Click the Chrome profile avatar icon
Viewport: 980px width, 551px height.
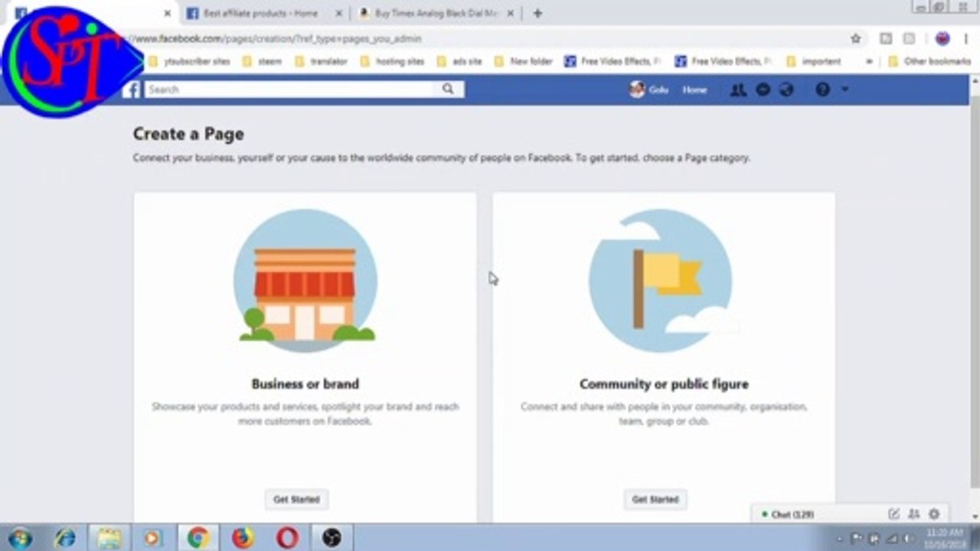[x=942, y=38]
